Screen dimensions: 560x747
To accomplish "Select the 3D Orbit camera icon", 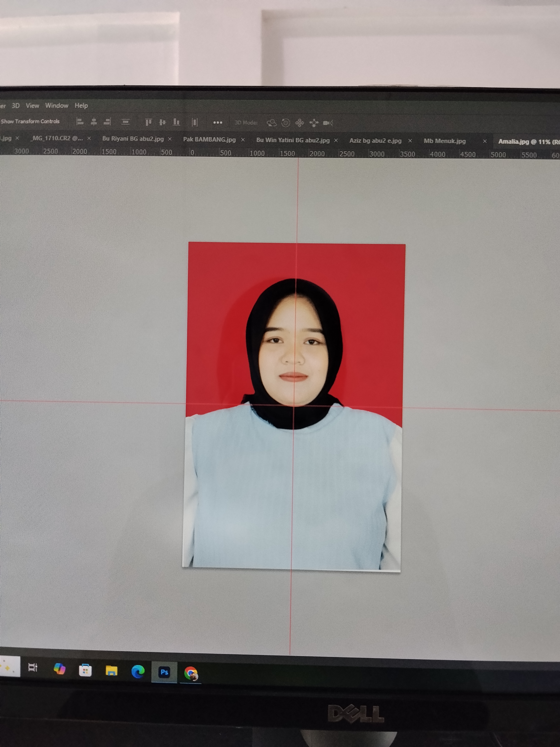I will pos(271,123).
